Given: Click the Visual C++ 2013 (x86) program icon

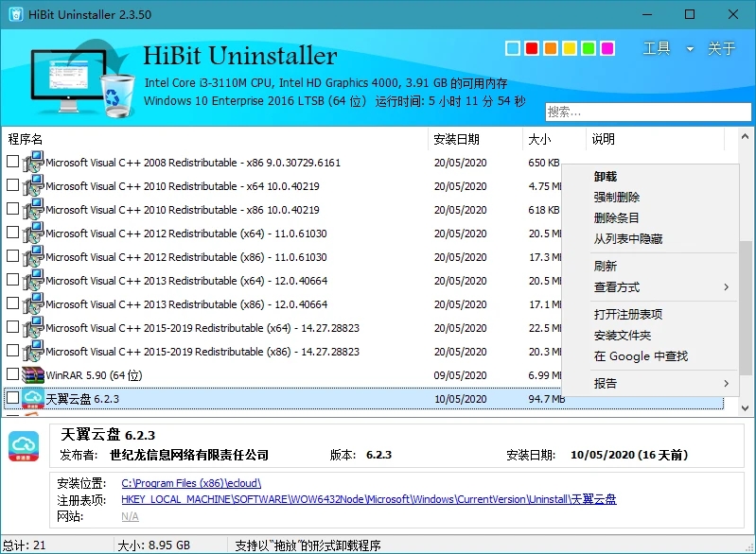Looking at the screenshot, I should tap(33, 304).
